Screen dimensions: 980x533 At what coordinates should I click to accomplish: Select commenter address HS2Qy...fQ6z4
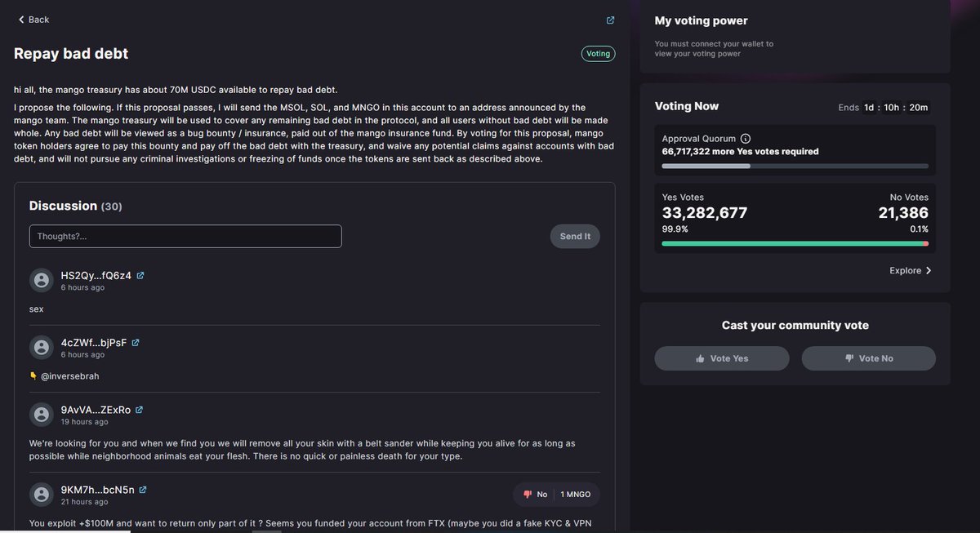tap(96, 276)
